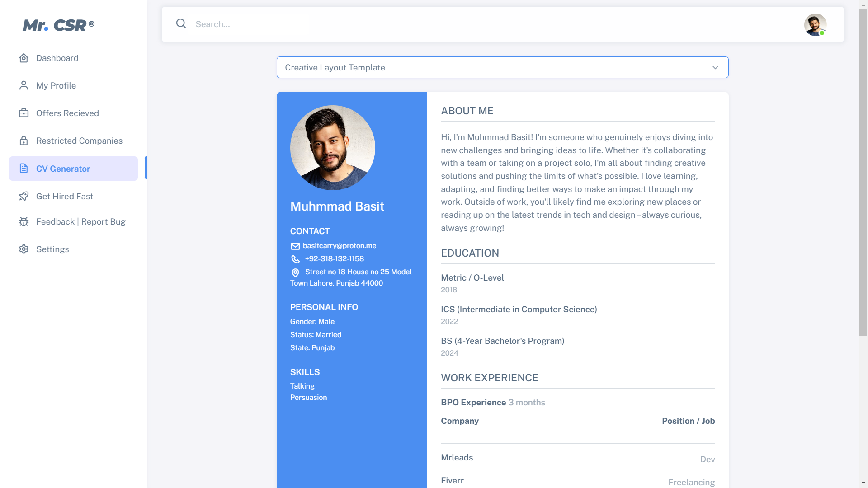Open the Restricted Companies page
This screenshot has width=868, height=488.
(79, 141)
